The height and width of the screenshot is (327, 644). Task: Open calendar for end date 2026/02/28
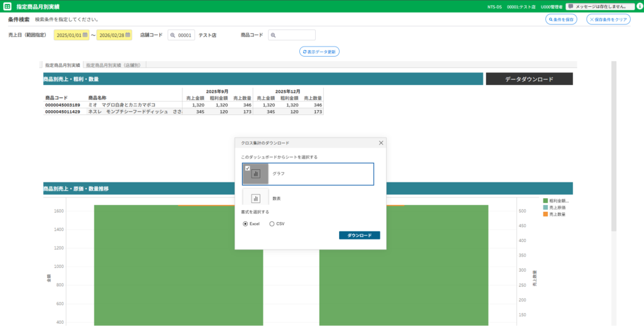(128, 35)
